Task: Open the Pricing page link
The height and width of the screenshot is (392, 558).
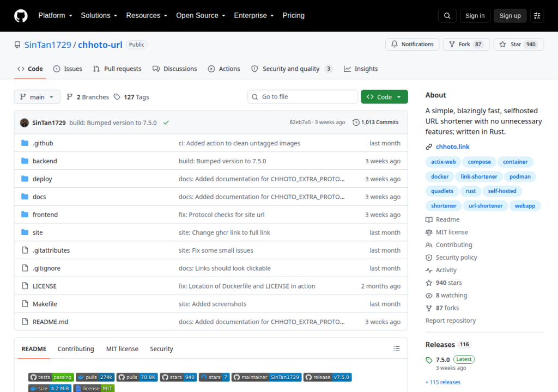Action: click(294, 16)
